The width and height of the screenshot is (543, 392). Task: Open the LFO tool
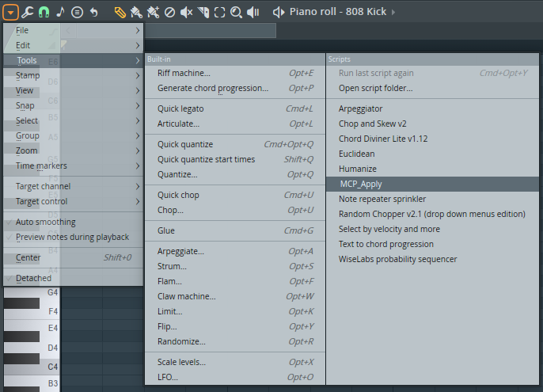tap(235, 377)
